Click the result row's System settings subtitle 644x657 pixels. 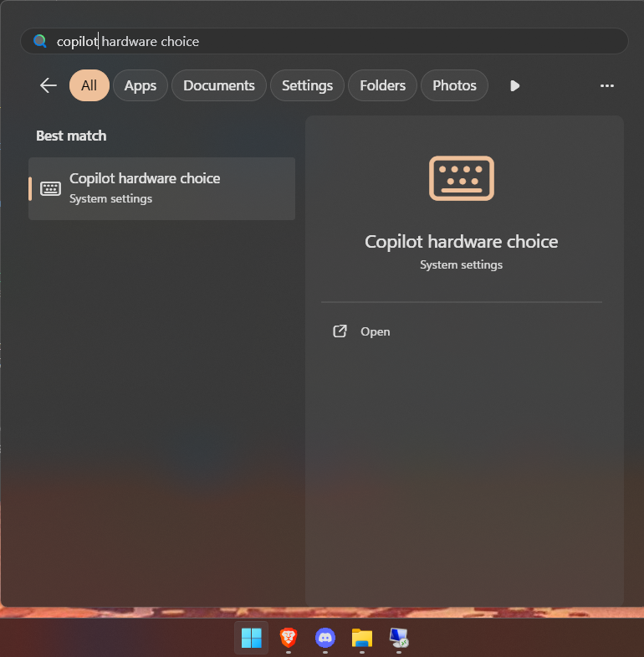pyautogui.click(x=110, y=198)
